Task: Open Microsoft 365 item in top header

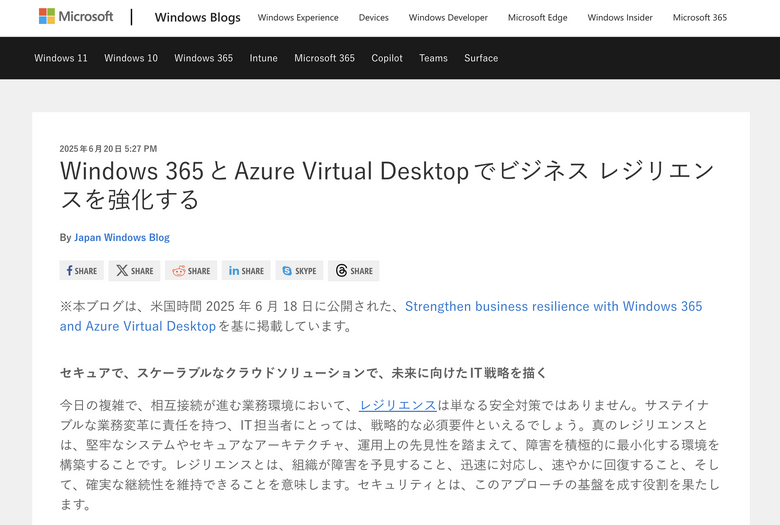Action: click(700, 17)
